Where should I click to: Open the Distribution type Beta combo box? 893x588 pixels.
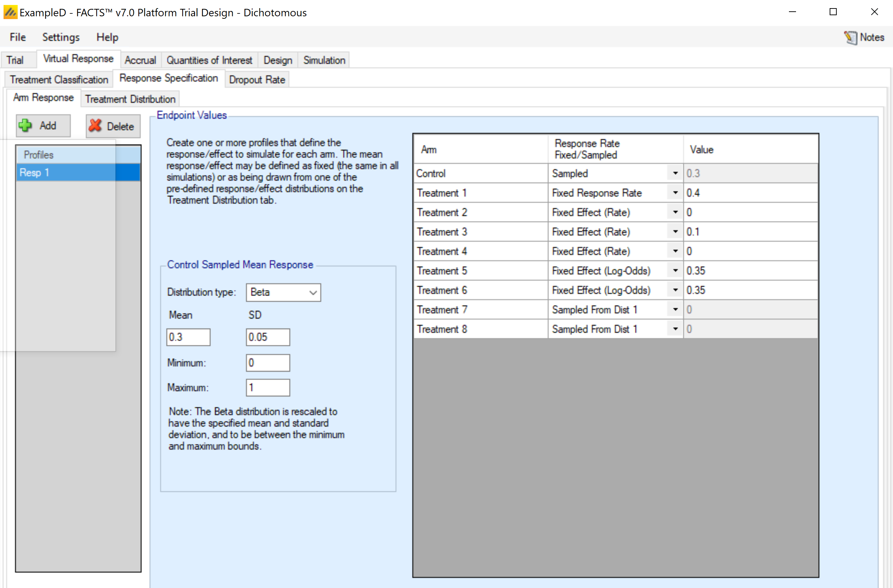click(283, 293)
